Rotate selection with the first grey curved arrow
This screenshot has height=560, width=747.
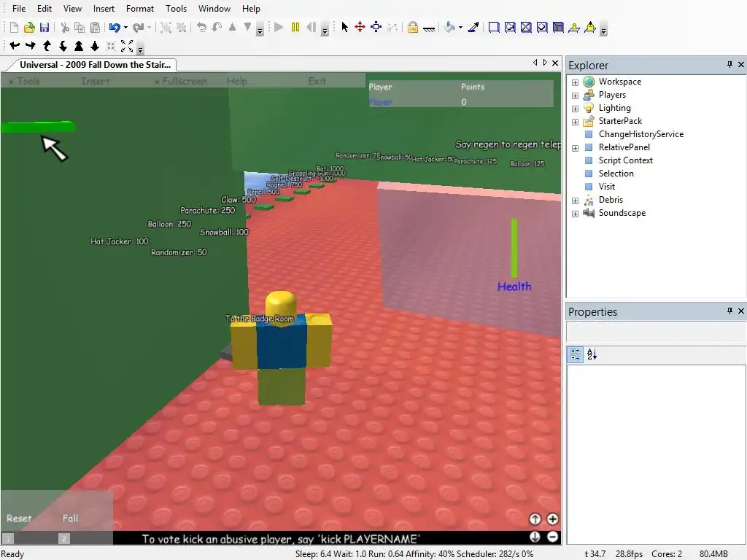(x=201, y=27)
